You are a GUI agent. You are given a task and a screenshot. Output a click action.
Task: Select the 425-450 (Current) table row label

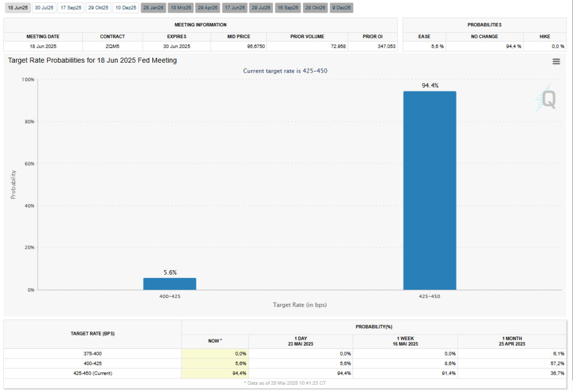(93, 373)
